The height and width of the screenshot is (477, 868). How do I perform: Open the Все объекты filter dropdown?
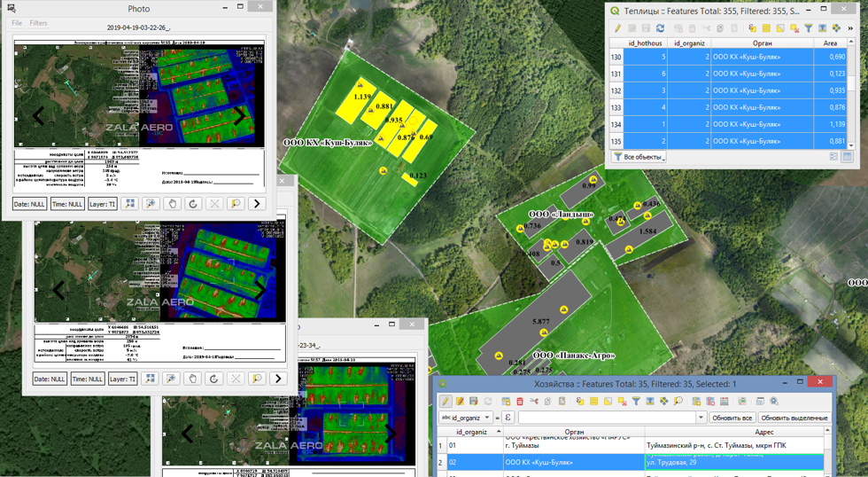pyautogui.click(x=639, y=157)
